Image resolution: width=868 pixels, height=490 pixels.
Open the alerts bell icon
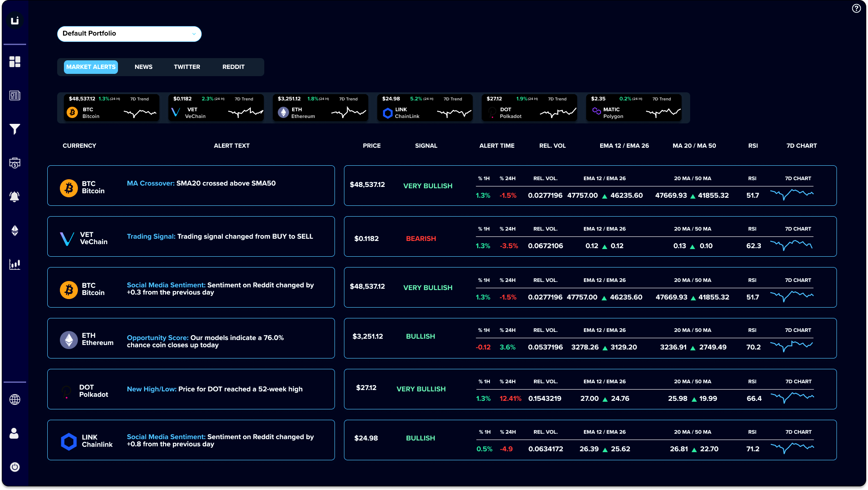15,197
